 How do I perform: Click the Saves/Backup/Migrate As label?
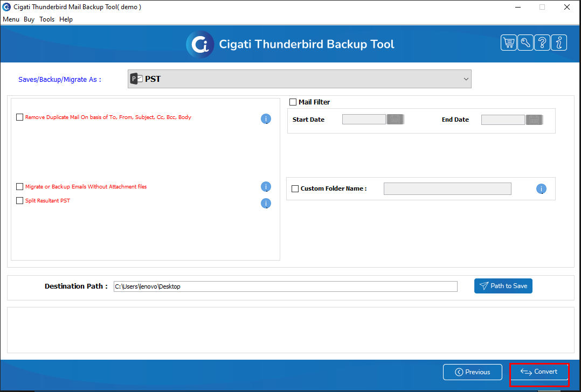[60, 80]
